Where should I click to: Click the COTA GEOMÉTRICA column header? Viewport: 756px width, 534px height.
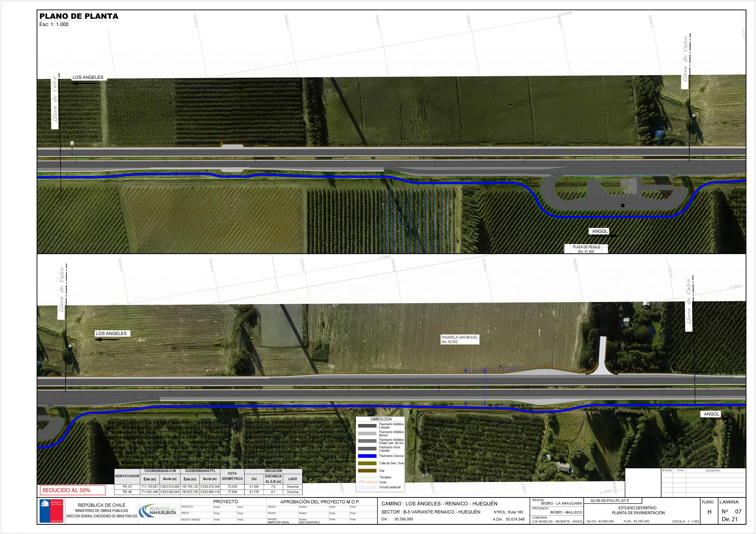[x=232, y=476]
